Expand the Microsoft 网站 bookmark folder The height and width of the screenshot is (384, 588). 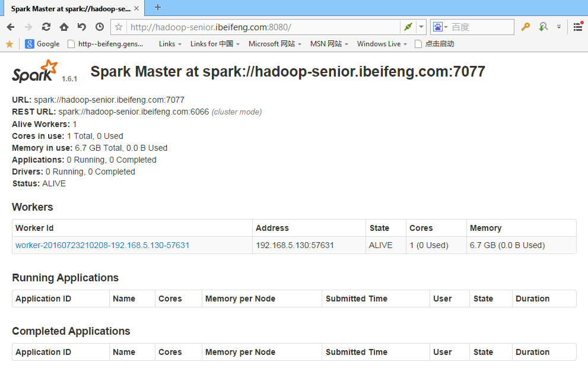tap(275, 44)
